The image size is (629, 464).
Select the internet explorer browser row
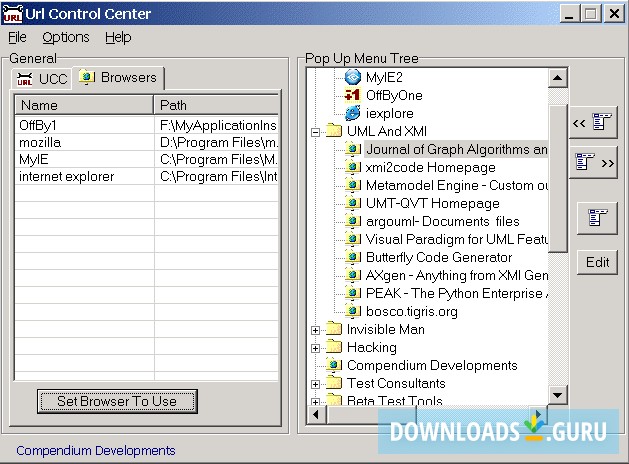pos(146,176)
